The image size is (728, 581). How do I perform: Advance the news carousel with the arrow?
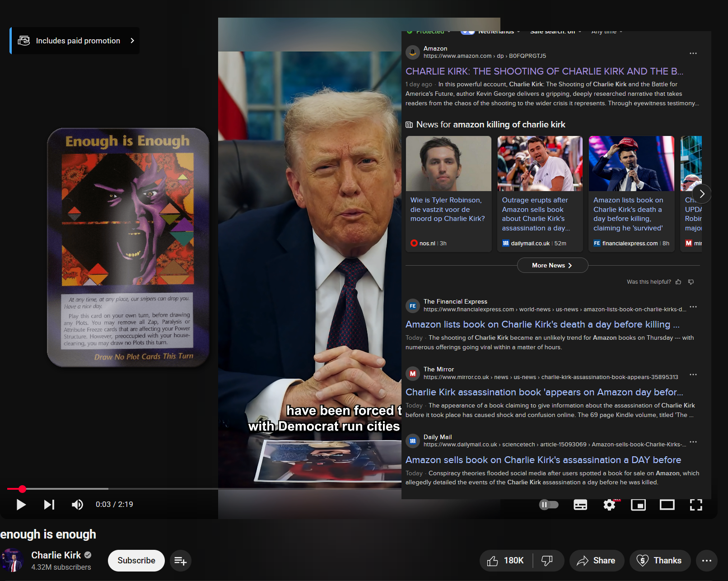(702, 194)
